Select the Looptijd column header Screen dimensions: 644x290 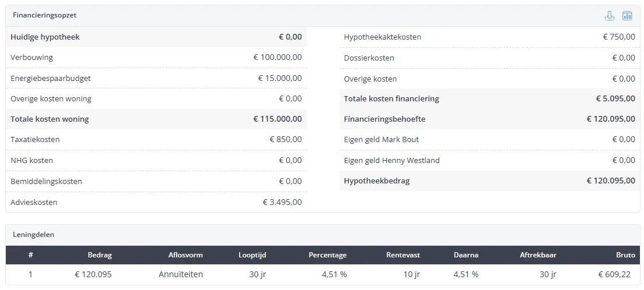click(253, 255)
